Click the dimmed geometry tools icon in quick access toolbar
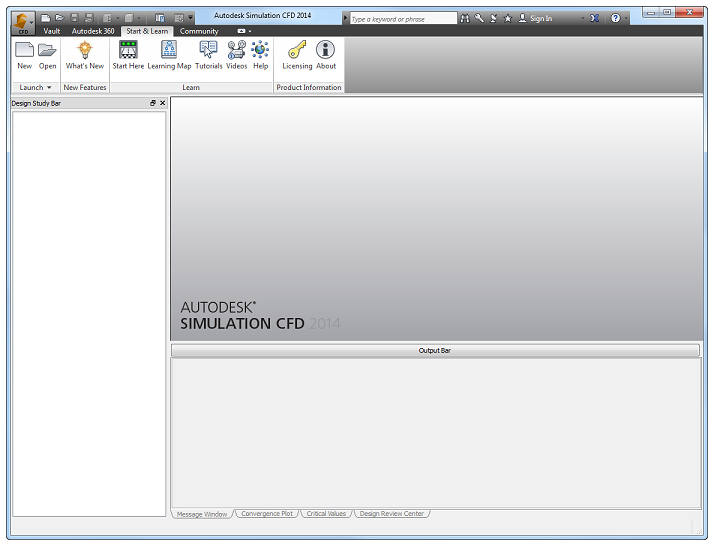Viewport: 714px width, 546px height. 107,18
